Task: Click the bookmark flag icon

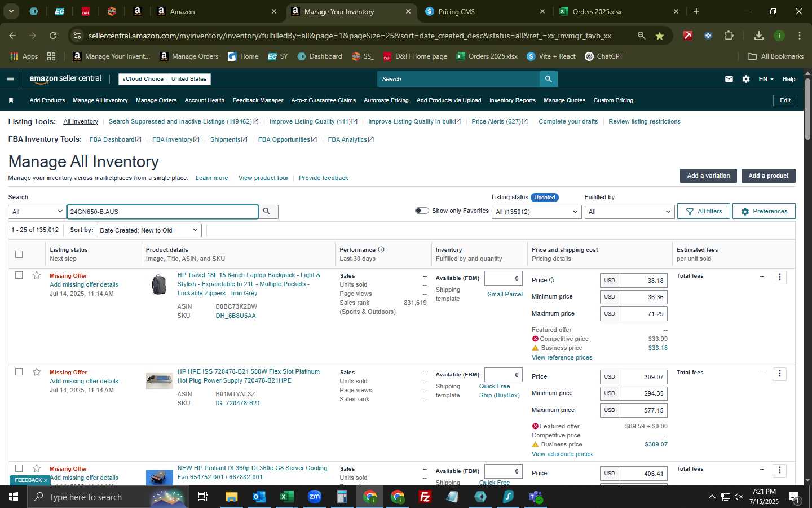Action: click(x=11, y=100)
